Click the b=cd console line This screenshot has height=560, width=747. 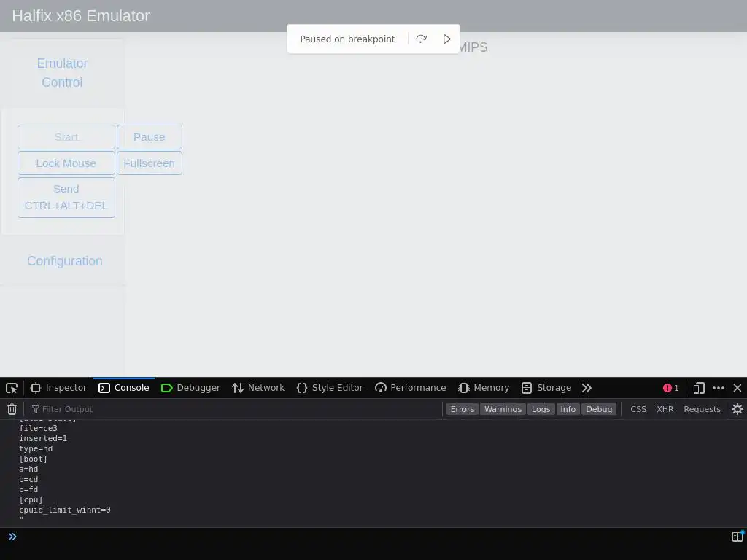point(28,480)
